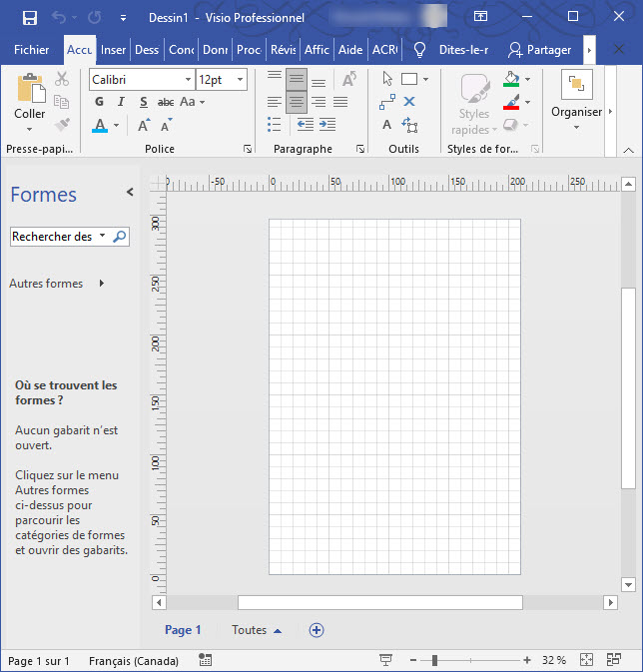This screenshot has width=643, height=672.
Task: Open Dites-le-nous search box
Action: coord(451,50)
